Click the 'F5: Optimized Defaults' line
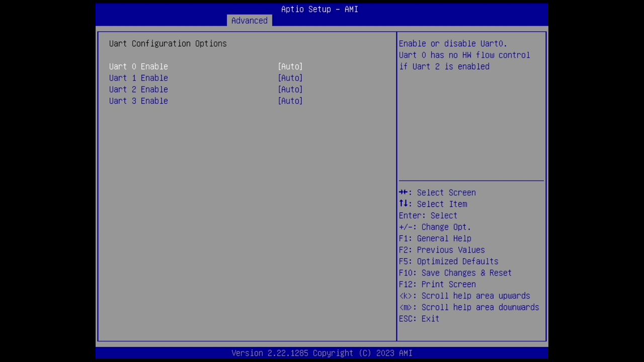Viewport: 644px width, 362px height. pos(449,261)
